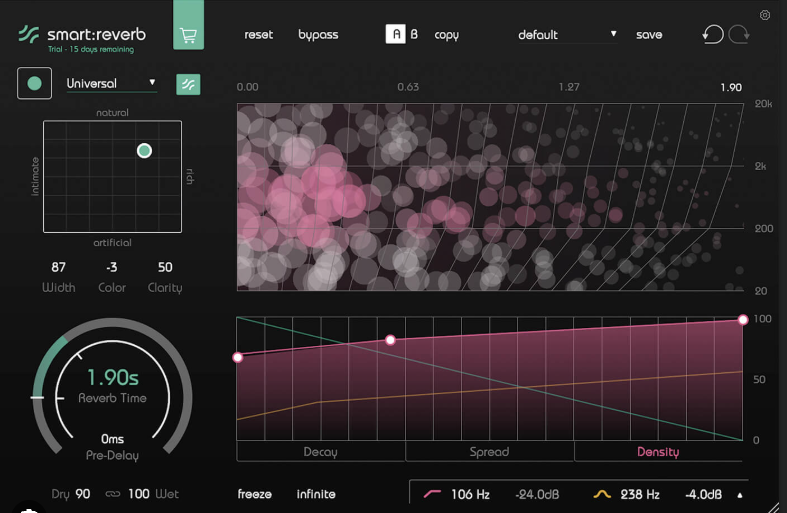
Task: Select state A
Action: 396,34
